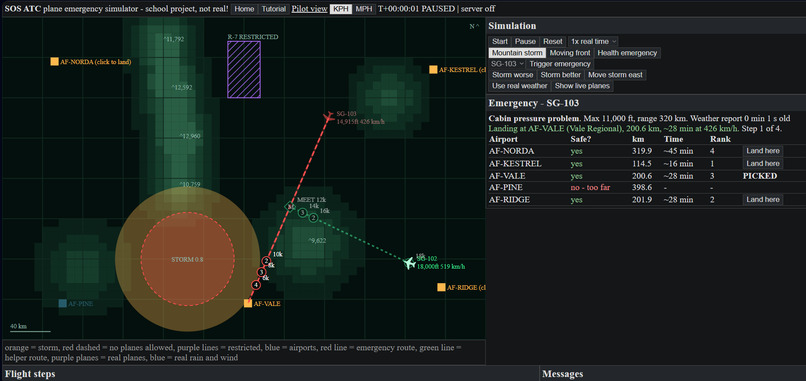The height and width of the screenshot is (381, 806).
Task: Click the PICKED status text
Action: (x=760, y=176)
